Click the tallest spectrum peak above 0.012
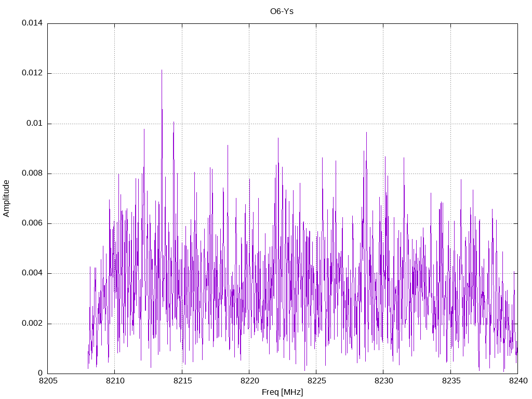532x399 pixels. 162,71
